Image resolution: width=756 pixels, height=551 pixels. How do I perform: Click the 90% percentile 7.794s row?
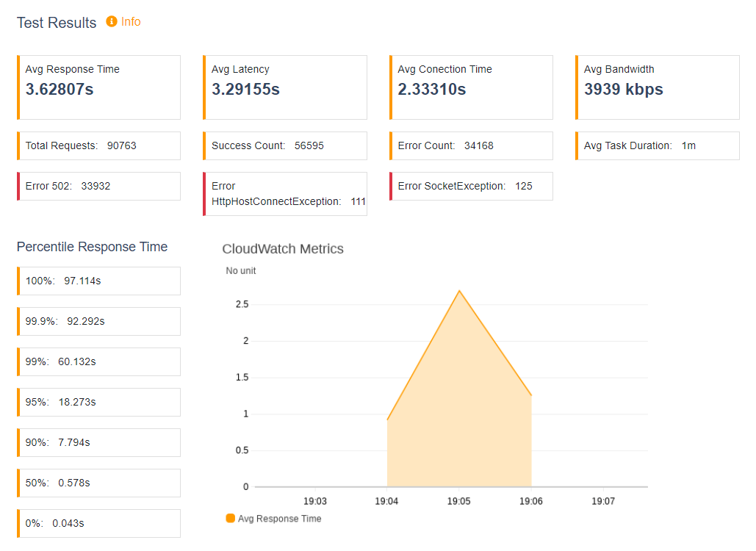99,442
